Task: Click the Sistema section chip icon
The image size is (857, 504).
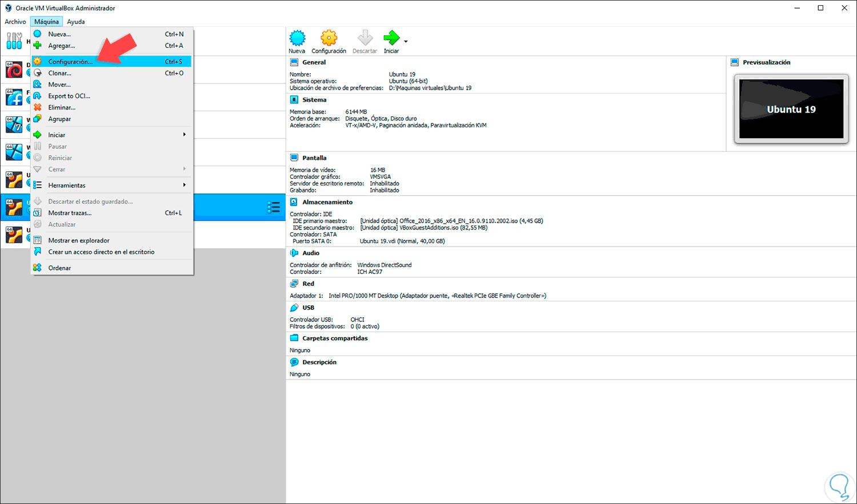Action: (x=294, y=100)
